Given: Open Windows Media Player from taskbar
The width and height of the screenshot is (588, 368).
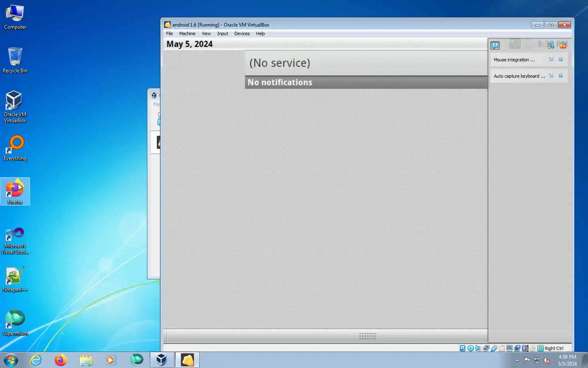Looking at the screenshot, I should (111, 360).
